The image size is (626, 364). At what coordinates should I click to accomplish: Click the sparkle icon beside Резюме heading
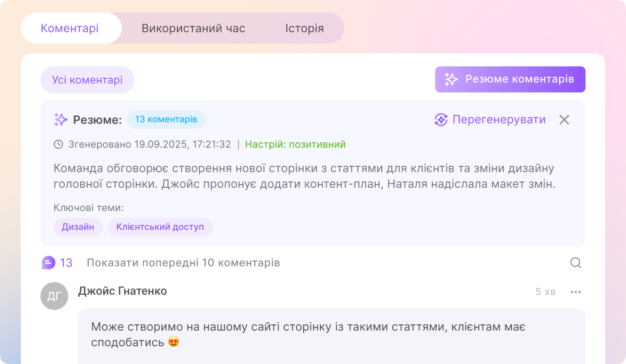(x=61, y=120)
